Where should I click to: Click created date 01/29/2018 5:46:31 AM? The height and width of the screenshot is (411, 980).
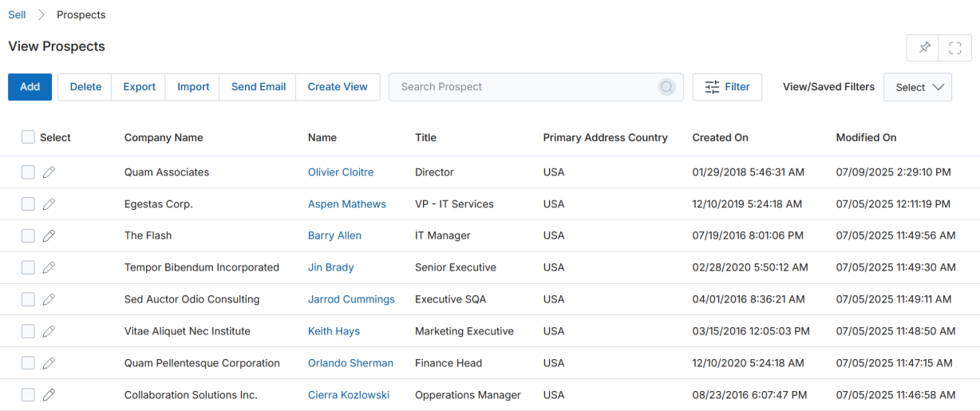pyautogui.click(x=748, y=172)
